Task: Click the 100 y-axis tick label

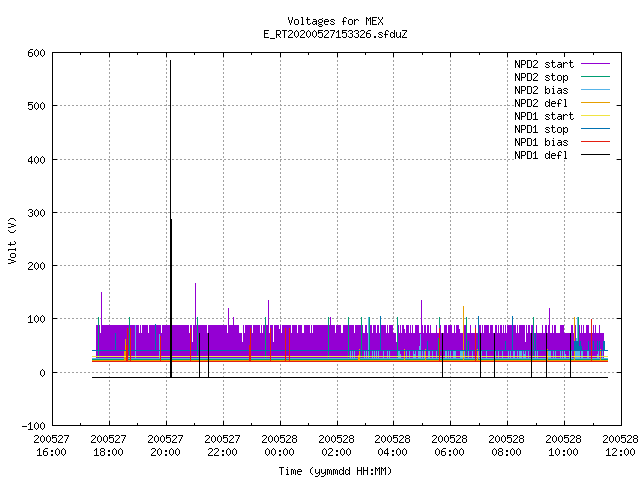Action: click(36, 320)
